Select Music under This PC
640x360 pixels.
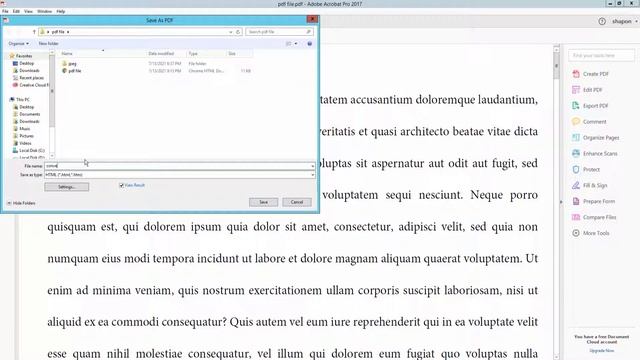[x=22, y=129]
